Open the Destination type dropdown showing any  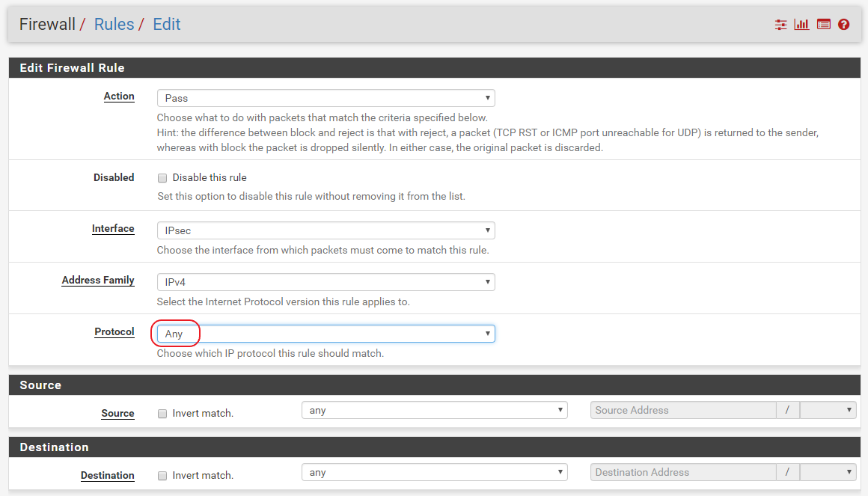pos(435,472)
